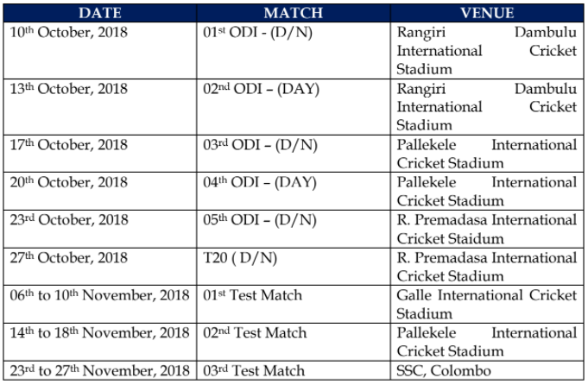This screenshot has height=385, width=588.
Task: Click the 23rd to 27th November, 2018 date
Action: click(x=100, y=370)
